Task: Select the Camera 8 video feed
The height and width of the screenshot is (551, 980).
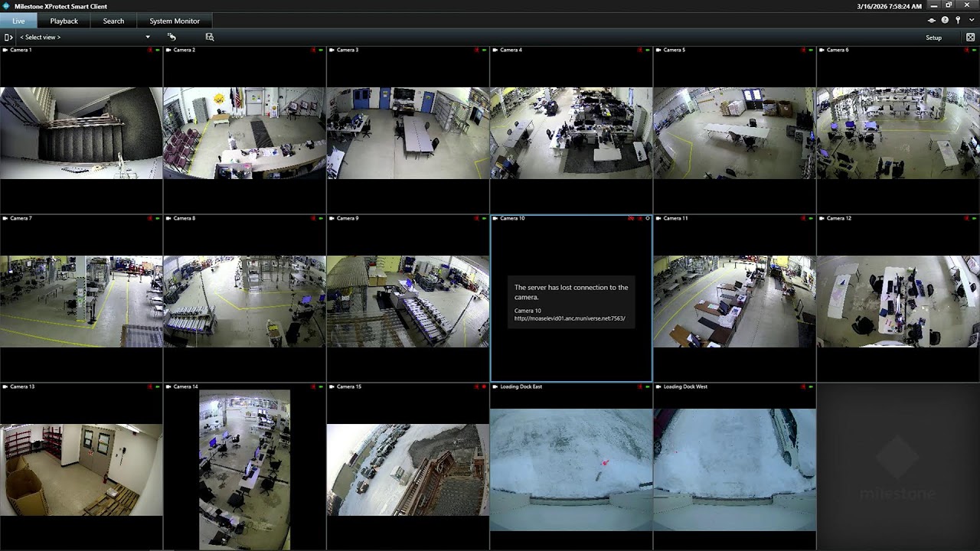Action: 244,302
